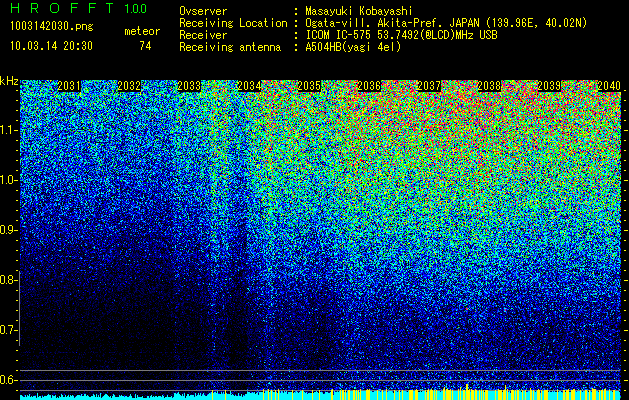629x400 pixels.
Task: Click the 2037 time marker
Action: click(x=429, y=86)
